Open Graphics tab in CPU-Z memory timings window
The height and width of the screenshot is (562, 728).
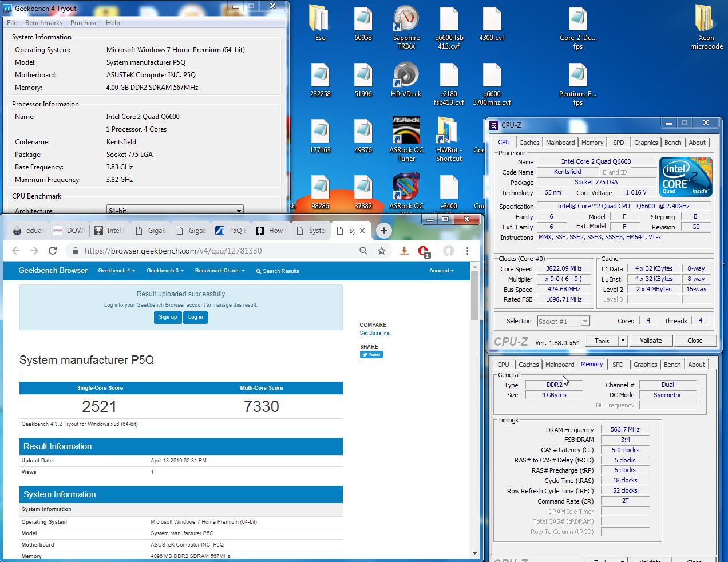[x=646, y=365]
